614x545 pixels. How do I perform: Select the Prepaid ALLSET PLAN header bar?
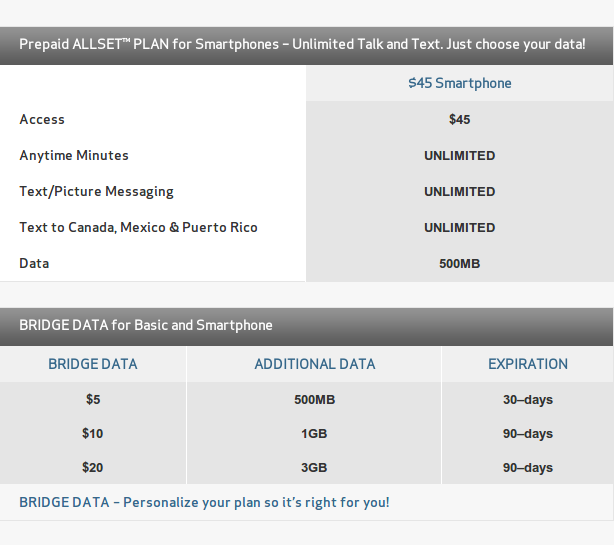306,46
